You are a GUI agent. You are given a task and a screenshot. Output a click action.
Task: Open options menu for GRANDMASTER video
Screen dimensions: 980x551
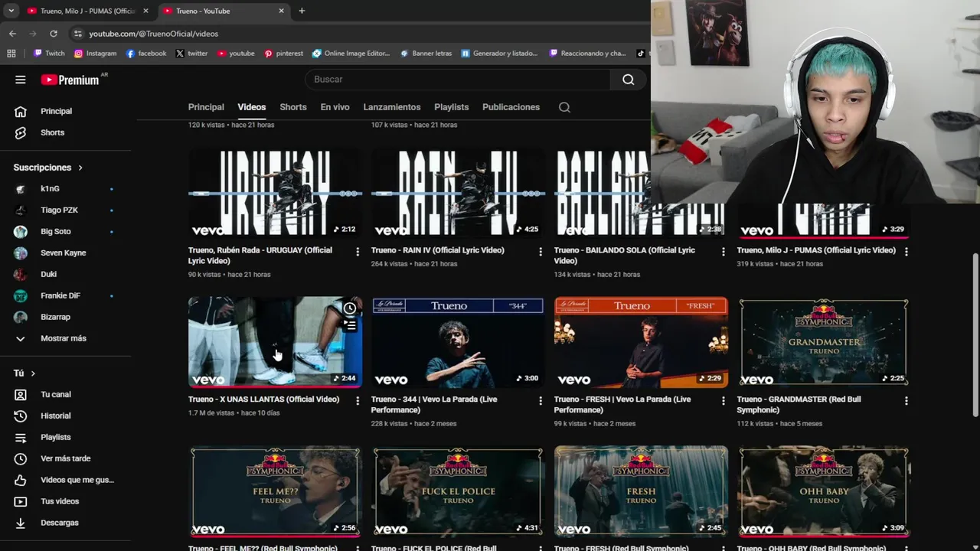point(906,400)
